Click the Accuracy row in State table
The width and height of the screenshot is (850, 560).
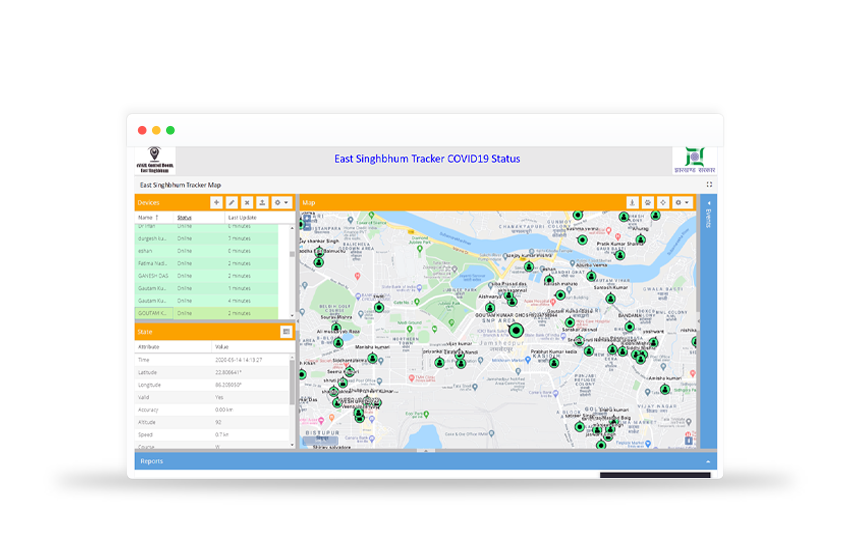point(212,410)
